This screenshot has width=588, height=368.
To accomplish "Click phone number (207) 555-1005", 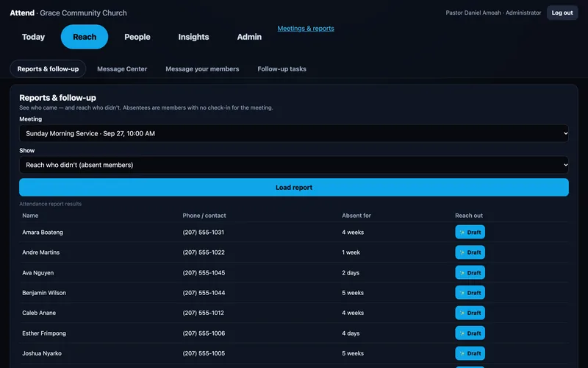I will pos(204,353).
